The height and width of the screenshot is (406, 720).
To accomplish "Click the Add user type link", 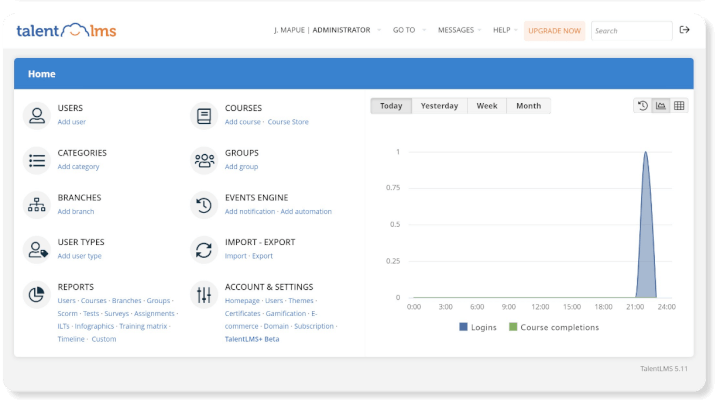I will pyautogui.click(x=79, y=256).
